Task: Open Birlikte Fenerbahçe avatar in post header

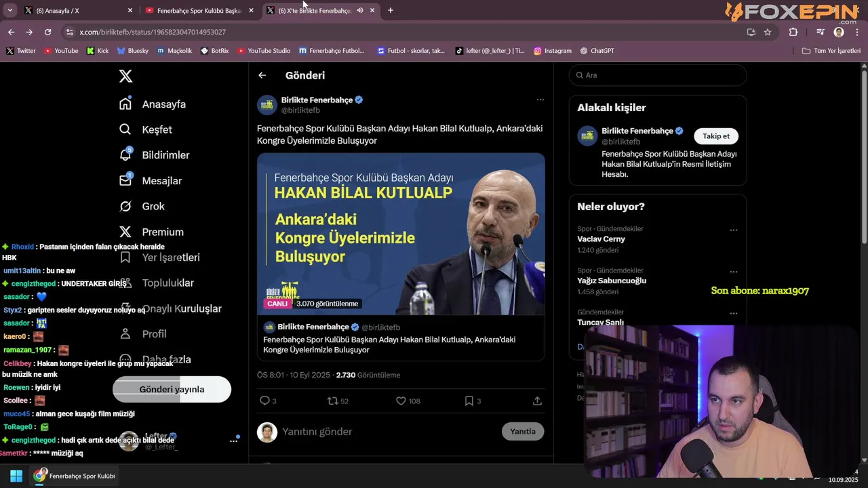Action: [x=267, y=105]
